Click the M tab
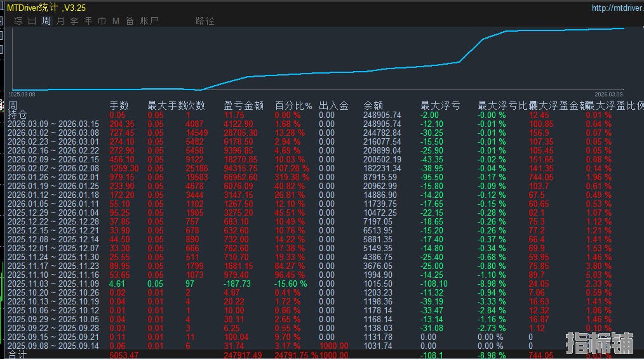The width and height of the screenshot is (644, 359). (x=116, y=21)
